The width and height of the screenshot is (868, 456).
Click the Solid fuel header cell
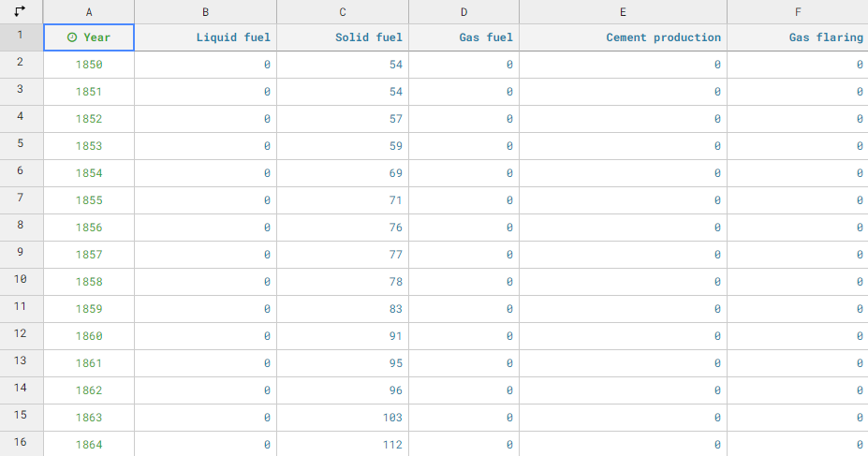(368, 37)
